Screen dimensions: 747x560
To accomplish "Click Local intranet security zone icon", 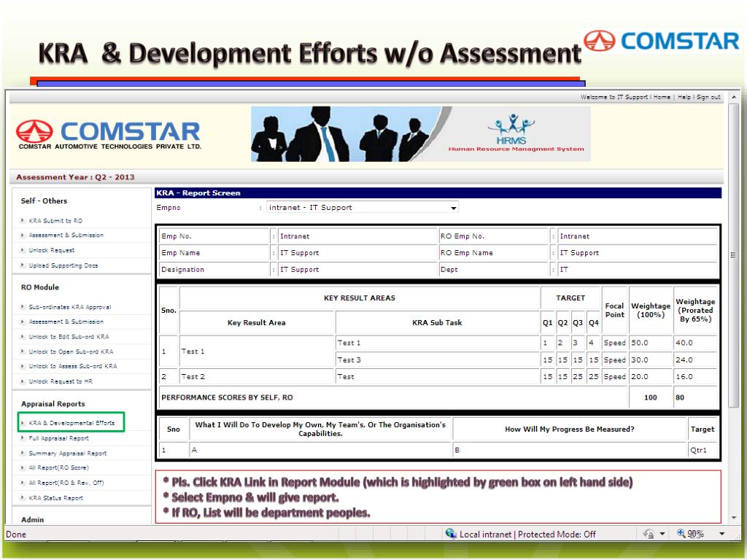I will click(x=450, y=533).
